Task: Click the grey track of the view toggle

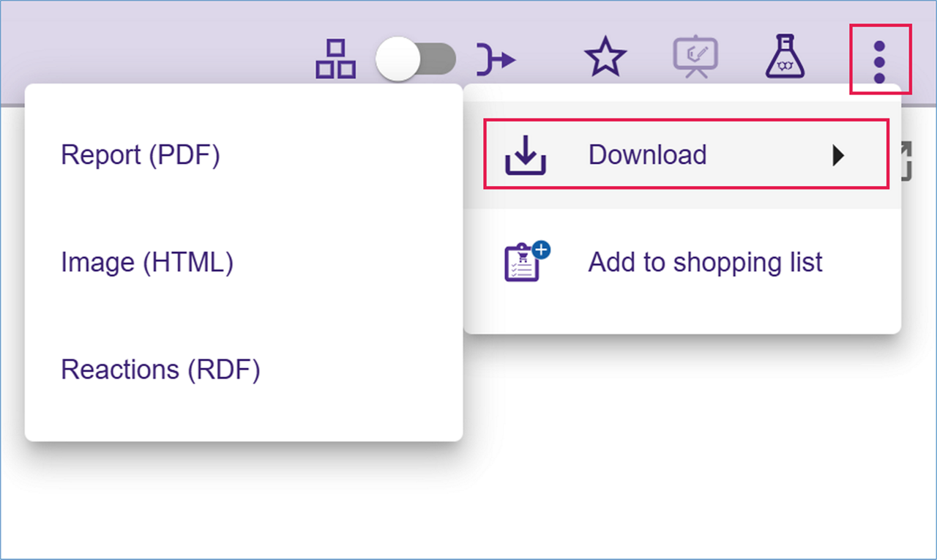Action: point(439,59)
